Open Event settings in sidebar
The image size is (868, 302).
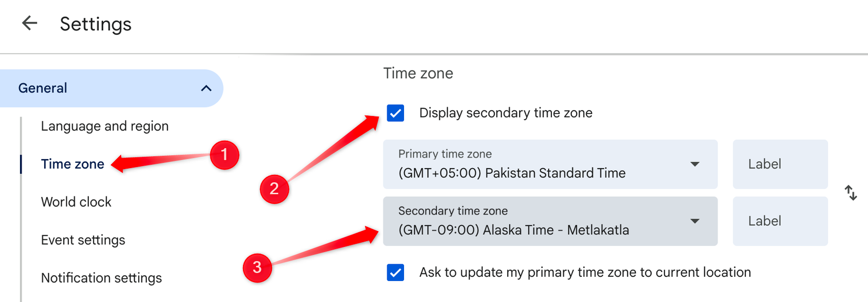point(83,240)
